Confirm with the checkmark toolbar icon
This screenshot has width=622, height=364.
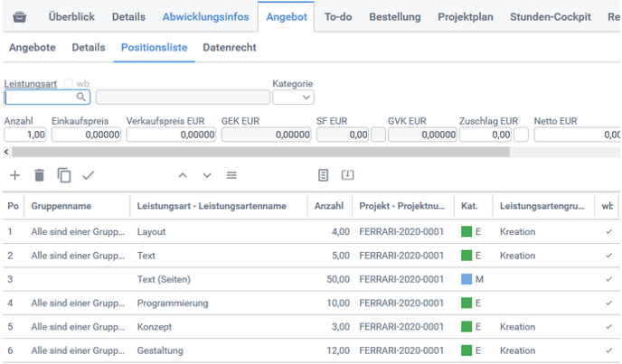88,175
